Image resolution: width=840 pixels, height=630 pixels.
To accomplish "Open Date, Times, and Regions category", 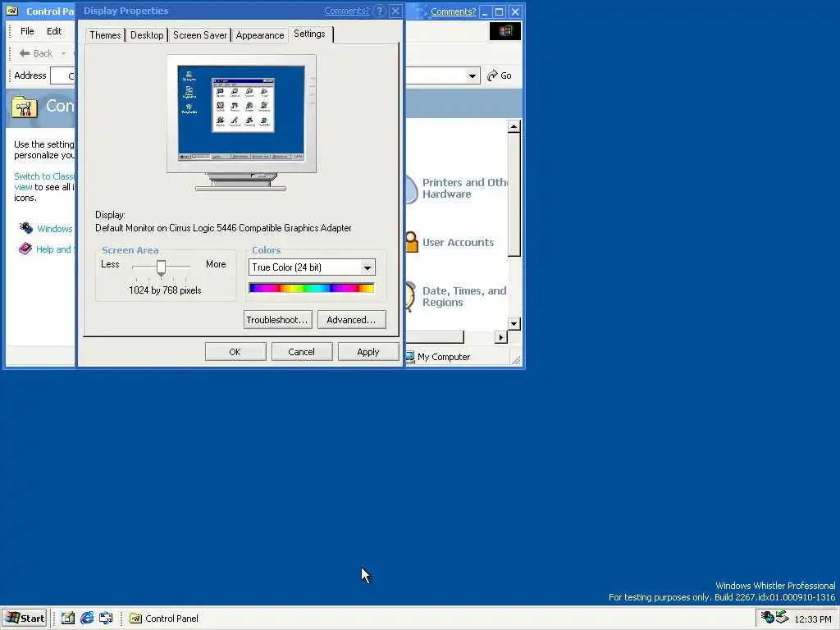I will pos(464,296).
